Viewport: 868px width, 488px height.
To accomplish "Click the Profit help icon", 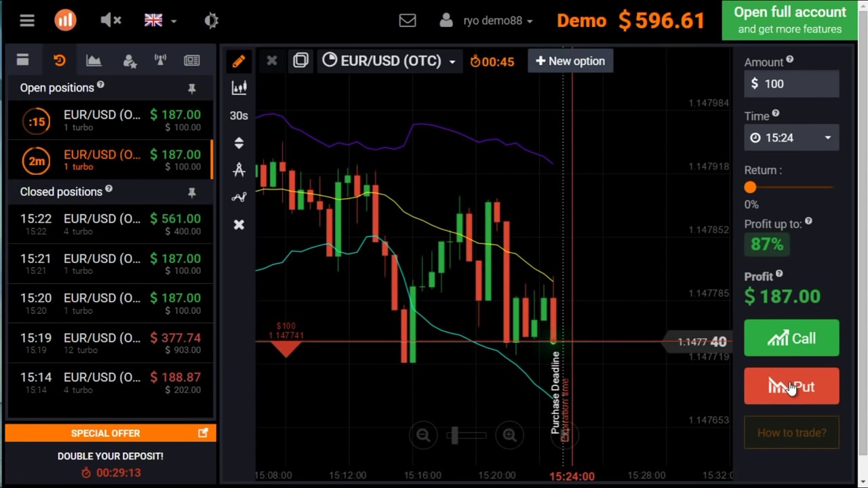I will tap(779, 274).
